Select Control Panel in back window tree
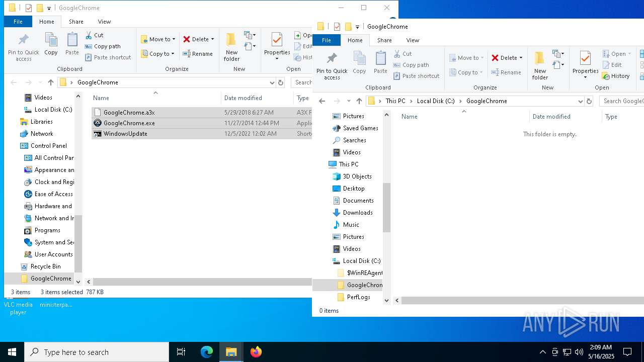Image resolution: width=644 pixels, height=362 pixels. [x=49, y=146]
